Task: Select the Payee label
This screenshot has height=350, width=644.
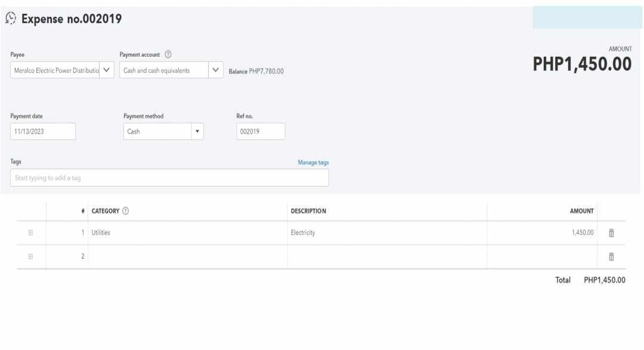Action: [x=17, y=55]
